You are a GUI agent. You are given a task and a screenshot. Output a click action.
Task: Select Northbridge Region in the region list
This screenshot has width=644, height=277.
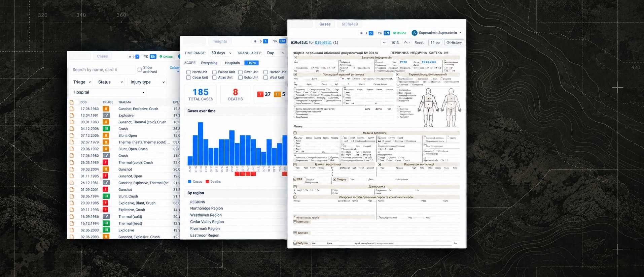point(207,208)
